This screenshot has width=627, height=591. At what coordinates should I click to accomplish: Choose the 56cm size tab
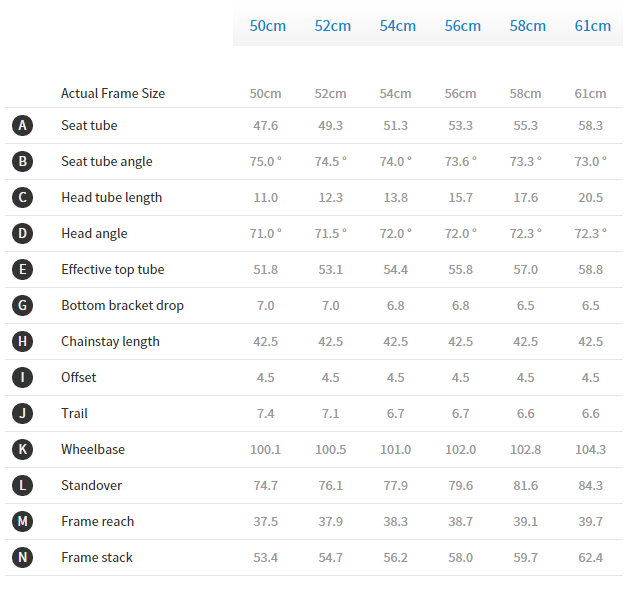[x=462, y=26]
